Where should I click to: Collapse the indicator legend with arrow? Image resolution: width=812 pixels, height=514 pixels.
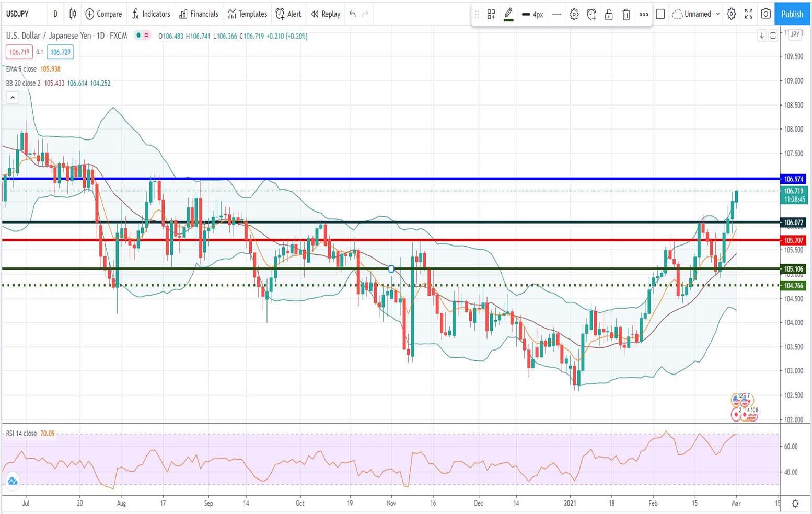pos(13,97)
